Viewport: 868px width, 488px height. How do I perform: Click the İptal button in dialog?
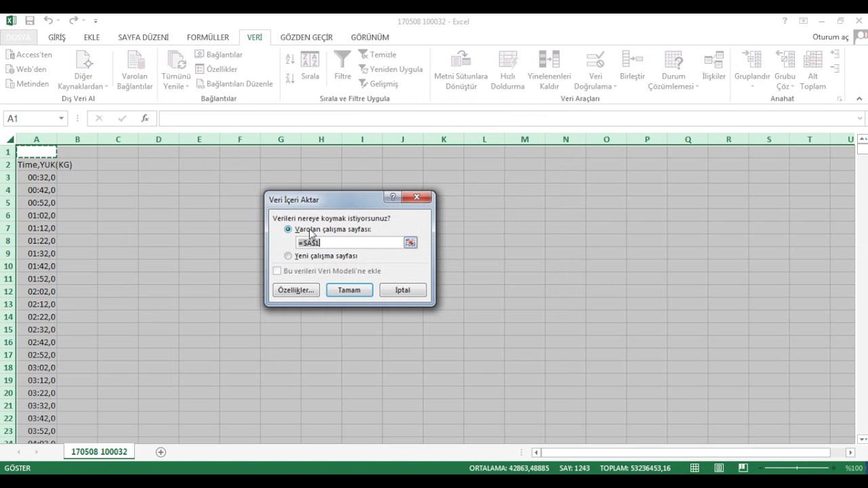403,290
